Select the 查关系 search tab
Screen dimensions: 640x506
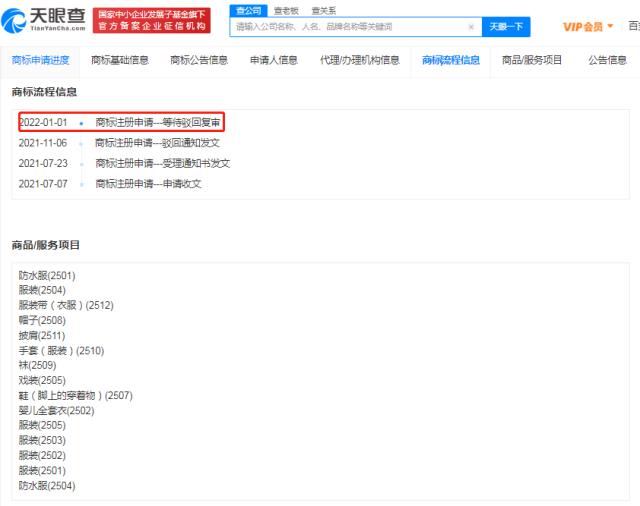(324, 11)
